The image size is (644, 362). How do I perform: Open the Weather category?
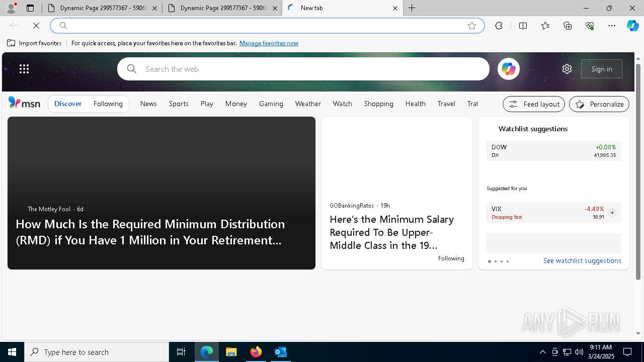click(x=308, y=104)
